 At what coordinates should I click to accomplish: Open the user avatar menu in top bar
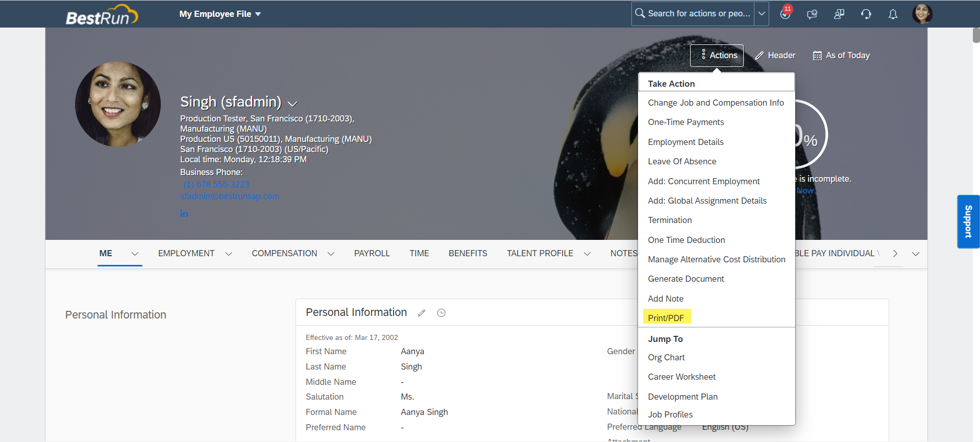[922, 14]
